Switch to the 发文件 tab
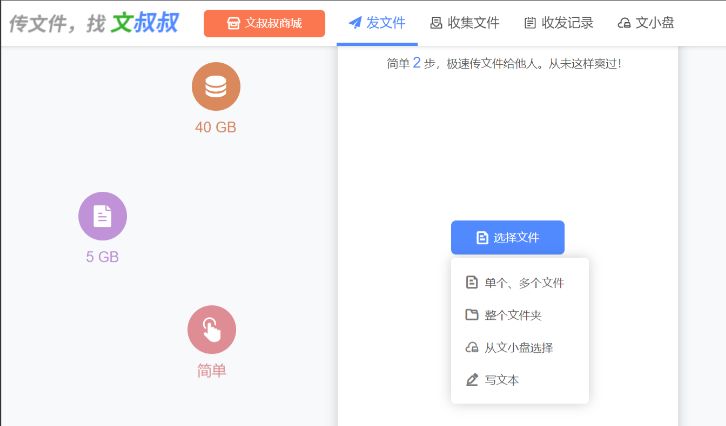Screen dimensions: 726x426 pyautogui.click(x=377, y=23)
